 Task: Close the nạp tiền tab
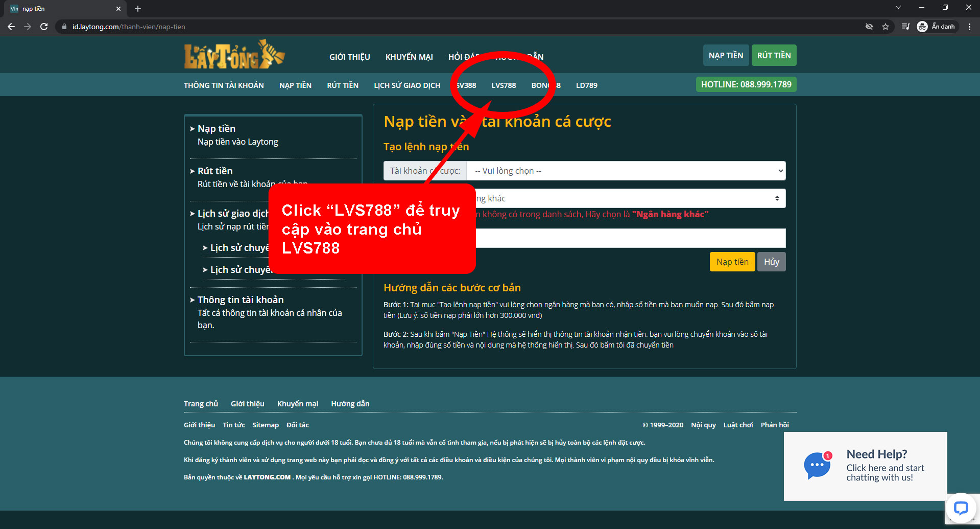click(118, 9)
